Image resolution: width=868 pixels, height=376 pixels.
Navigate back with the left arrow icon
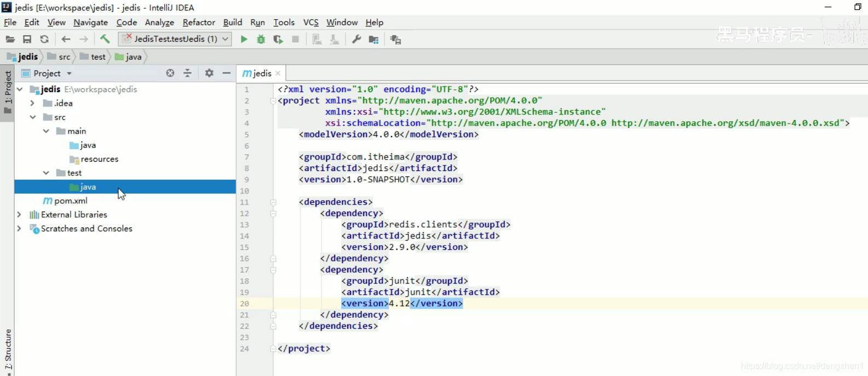pos(66,39)
